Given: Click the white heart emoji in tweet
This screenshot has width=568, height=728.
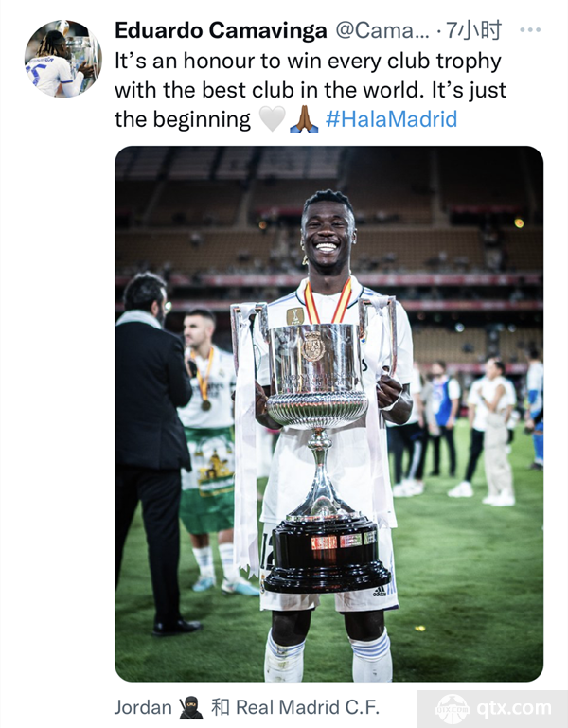Looking at the screenshot, I should [272, 119].
